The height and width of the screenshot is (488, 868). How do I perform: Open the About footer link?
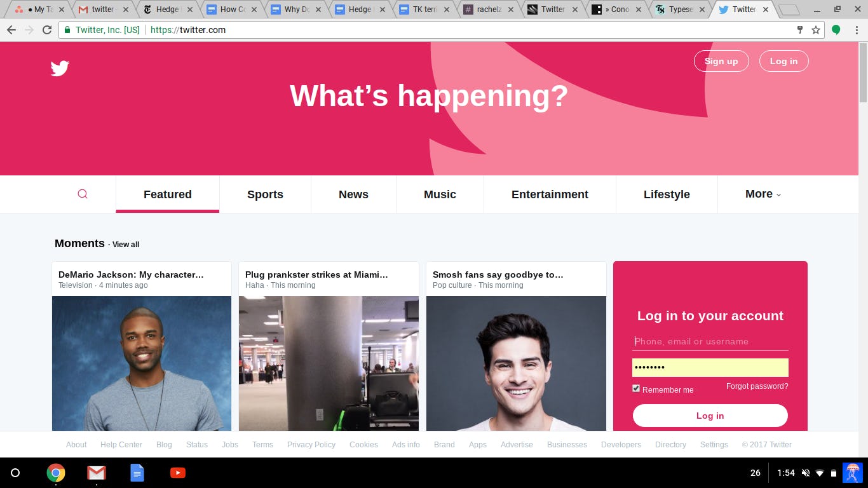76,445
